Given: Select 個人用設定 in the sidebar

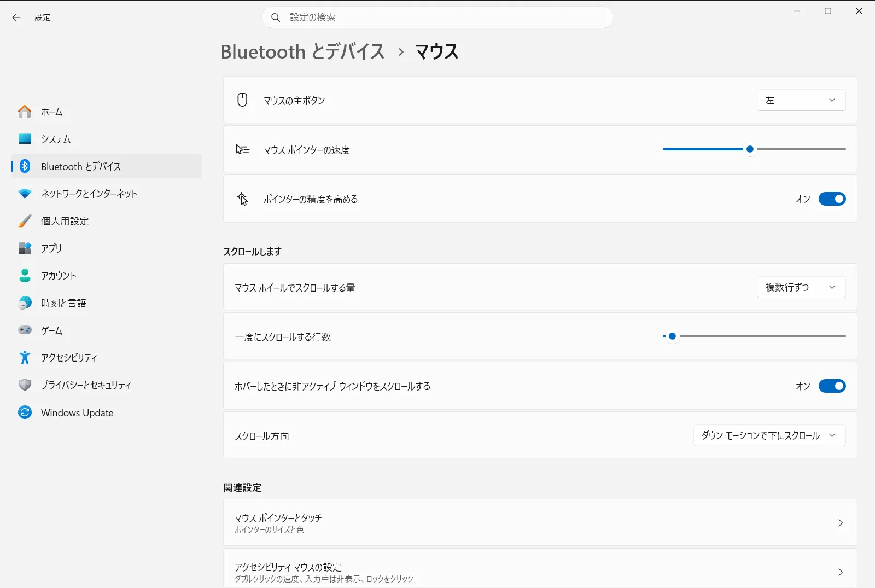Looking at the screenshot, I should pos(106,221).
